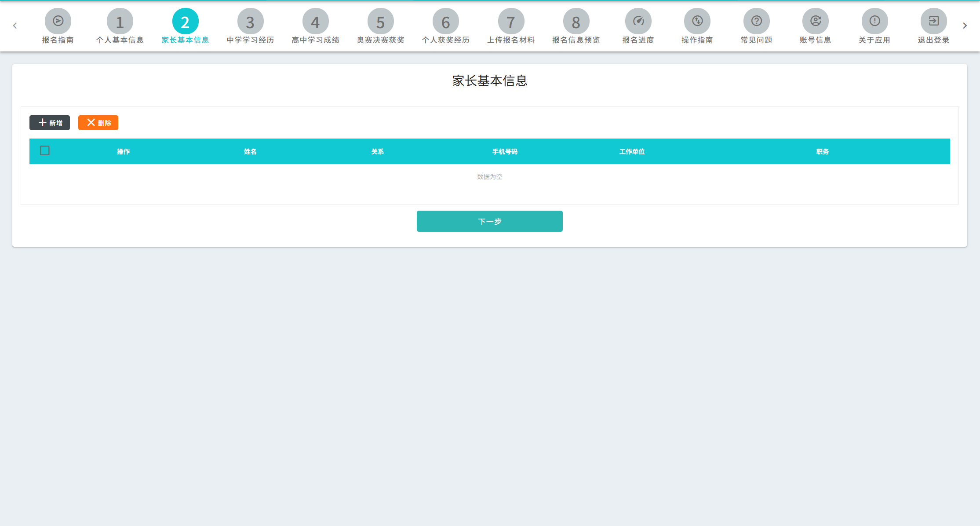
Task: Open the 操作指南 icon
Action: coord(697,21)
